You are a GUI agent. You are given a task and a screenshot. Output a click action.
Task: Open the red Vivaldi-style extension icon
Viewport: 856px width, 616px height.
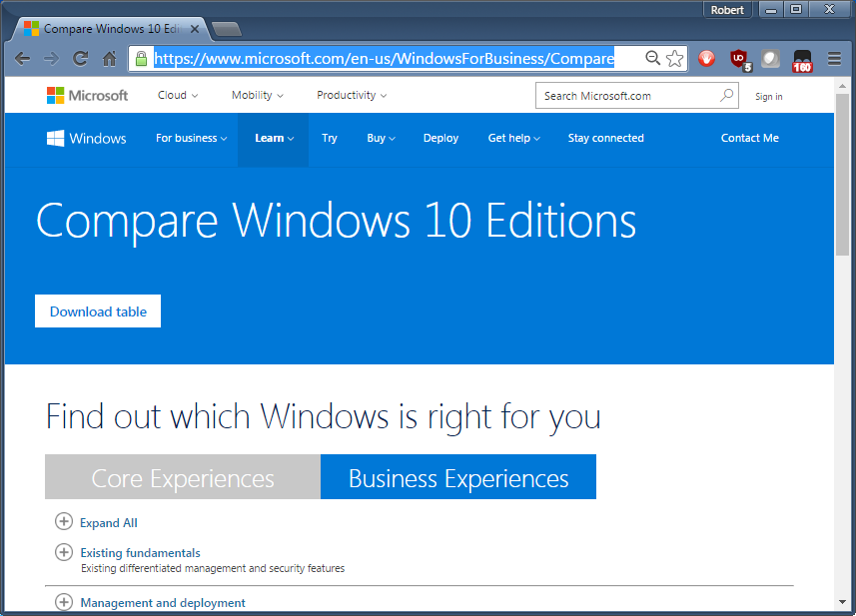pyautogui.click(x=706, y=58)
